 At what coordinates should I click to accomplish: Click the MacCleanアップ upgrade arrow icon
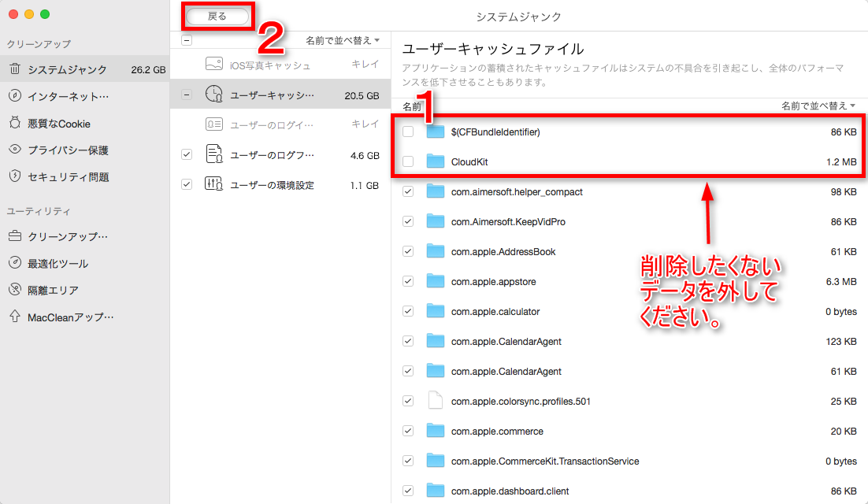pos(15,317)
